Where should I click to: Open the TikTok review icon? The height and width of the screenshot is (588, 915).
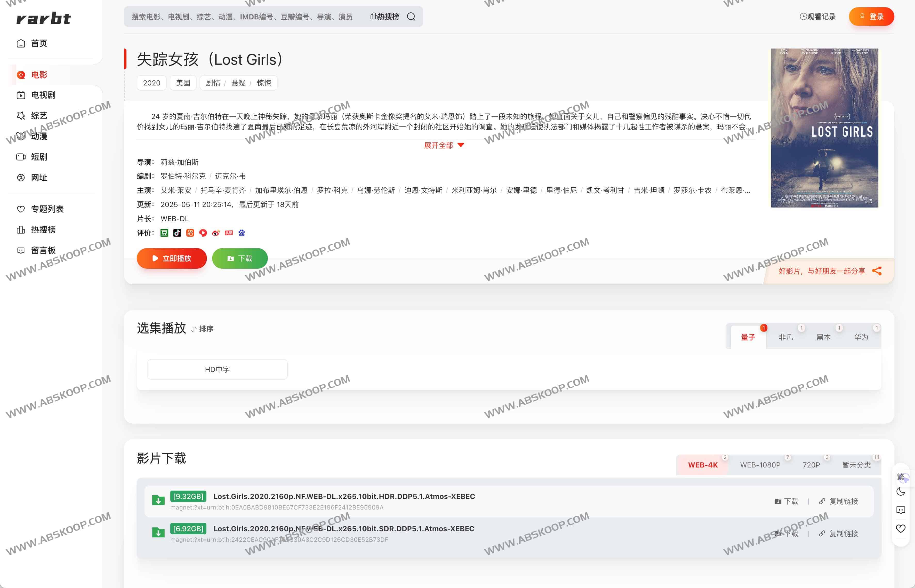pos(177,233)
